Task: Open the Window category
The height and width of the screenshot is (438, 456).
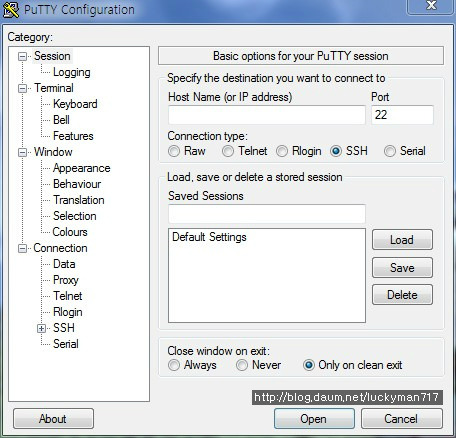Action: (x=53, y=152)
